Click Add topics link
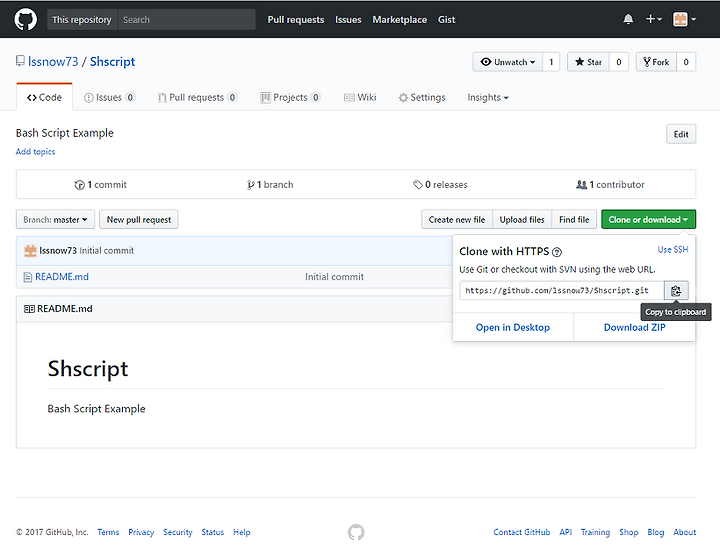Image resolution: width=720 pixels, height=549 pixels. pos(35,151)
